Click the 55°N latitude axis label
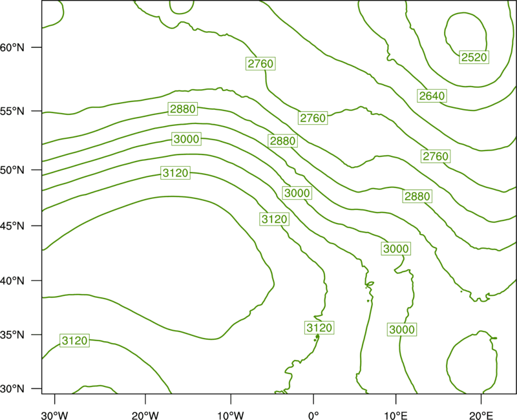 pyautogui.click(x=12, y=110)
